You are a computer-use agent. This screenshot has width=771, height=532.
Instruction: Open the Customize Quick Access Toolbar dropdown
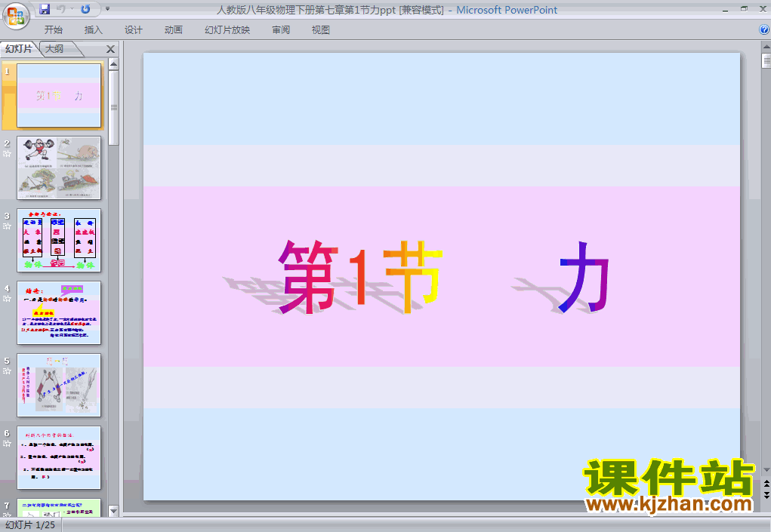[108, 9]
